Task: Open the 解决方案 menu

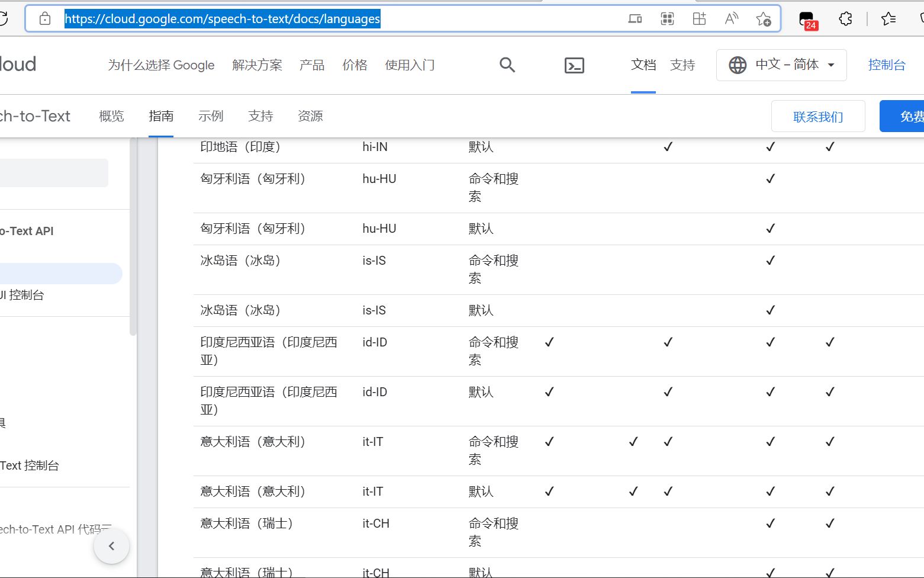Action: 257,65
